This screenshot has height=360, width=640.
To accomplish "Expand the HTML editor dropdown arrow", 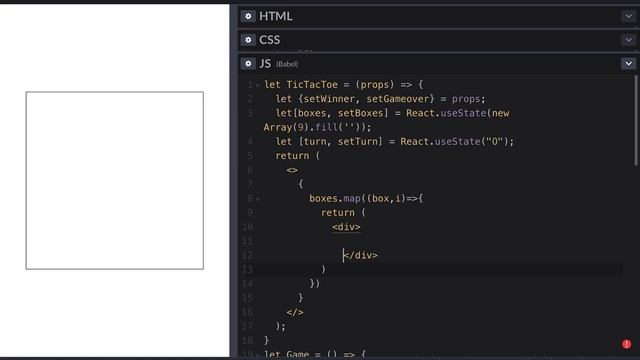I will point(629,16).
